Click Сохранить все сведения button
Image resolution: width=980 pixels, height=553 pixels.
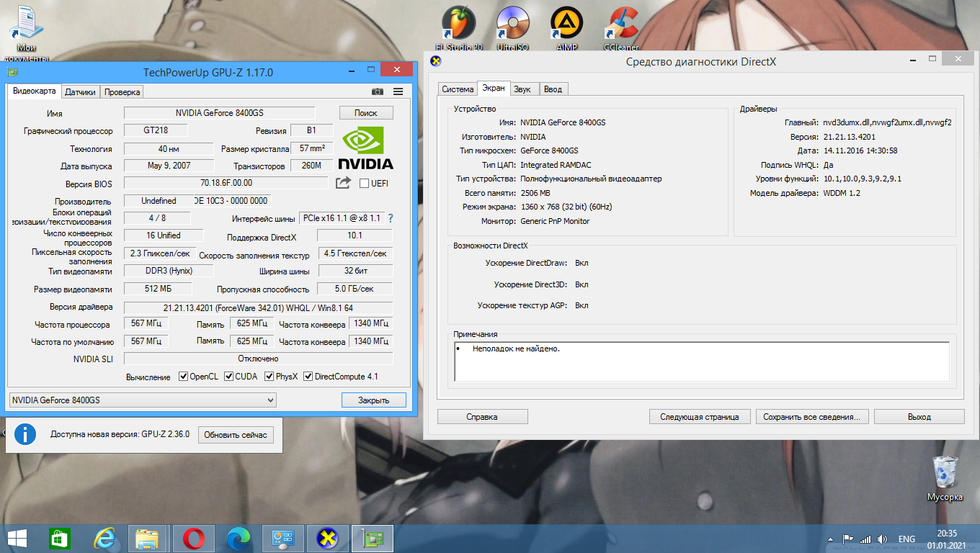click(811, 416)
